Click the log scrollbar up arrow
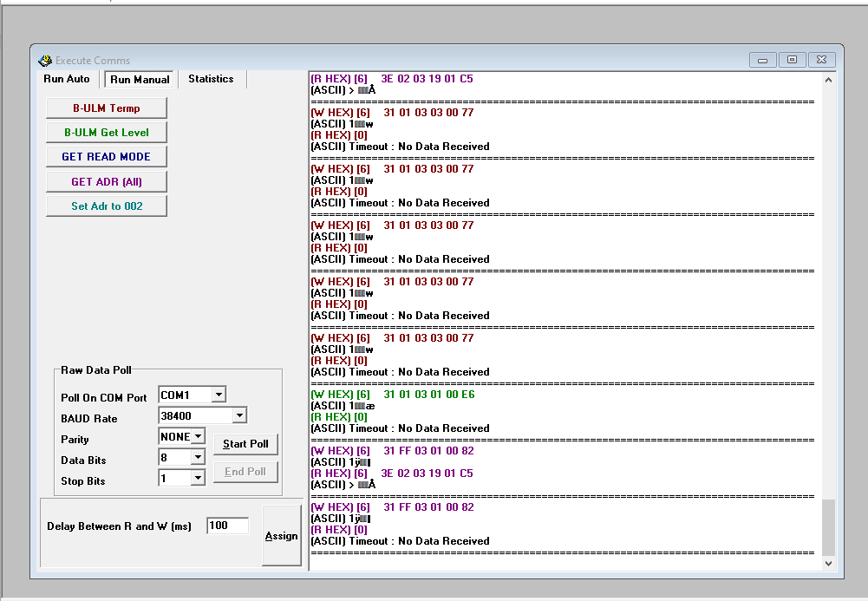 [828, 81]
